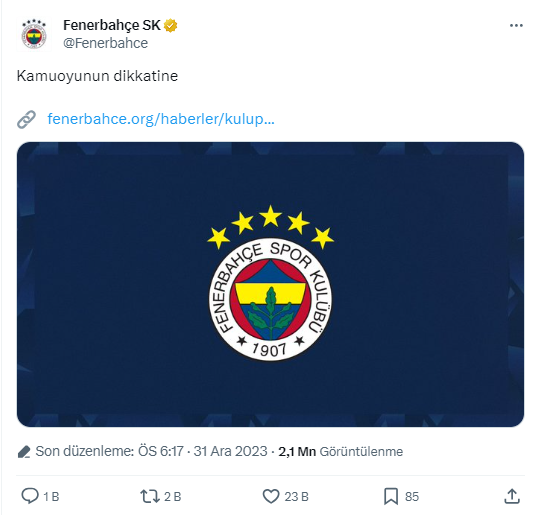Open the @Fenerbahce handle
Image resolution: width=540 pixels, height=515 pixels.
coord(105,43)
